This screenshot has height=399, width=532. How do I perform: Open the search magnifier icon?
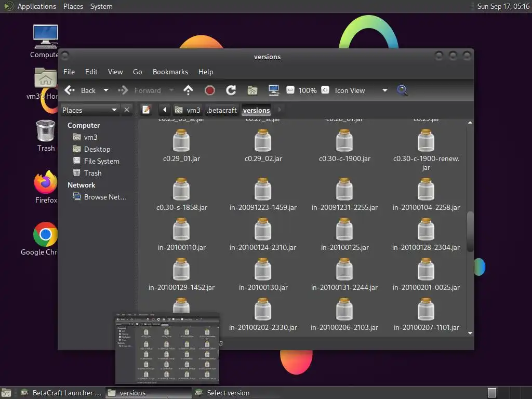[x=402, y=90]
